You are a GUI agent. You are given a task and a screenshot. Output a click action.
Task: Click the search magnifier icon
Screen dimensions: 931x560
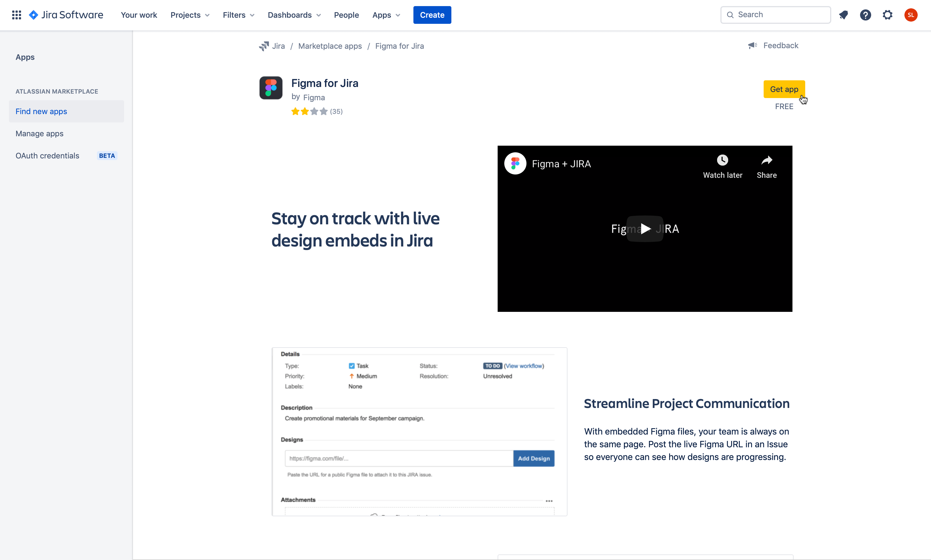[730, 15]
